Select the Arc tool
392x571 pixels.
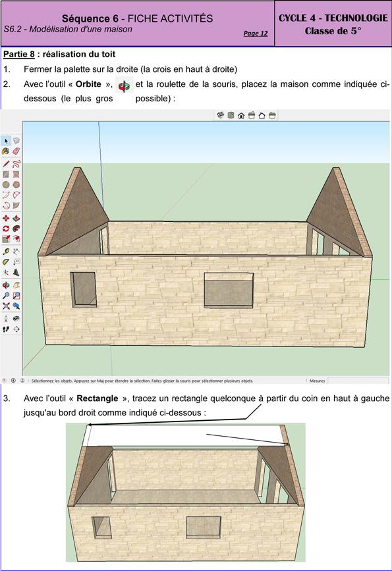coord(6,195)
